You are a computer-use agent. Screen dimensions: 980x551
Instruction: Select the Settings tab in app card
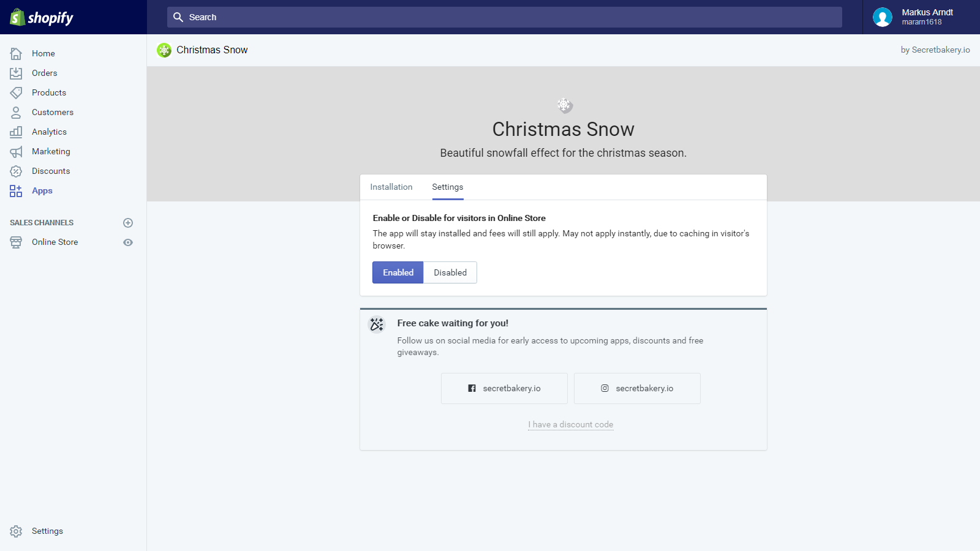(x=448, y=187)
